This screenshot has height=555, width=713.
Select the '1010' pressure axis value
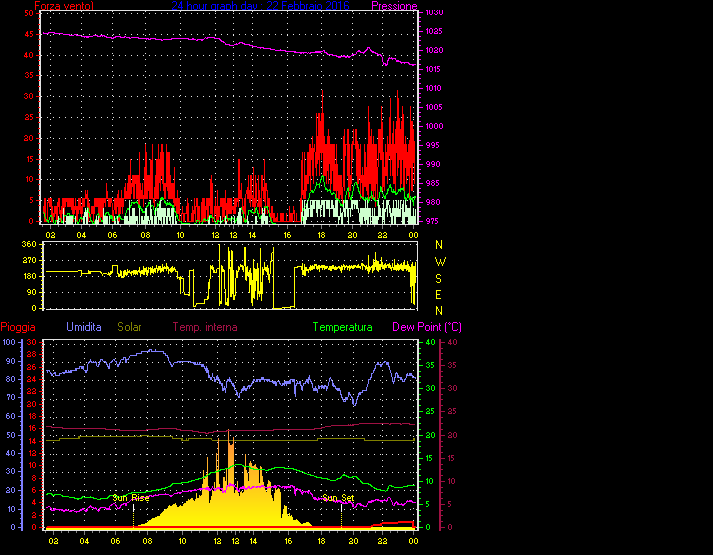(x=434, y=88)
